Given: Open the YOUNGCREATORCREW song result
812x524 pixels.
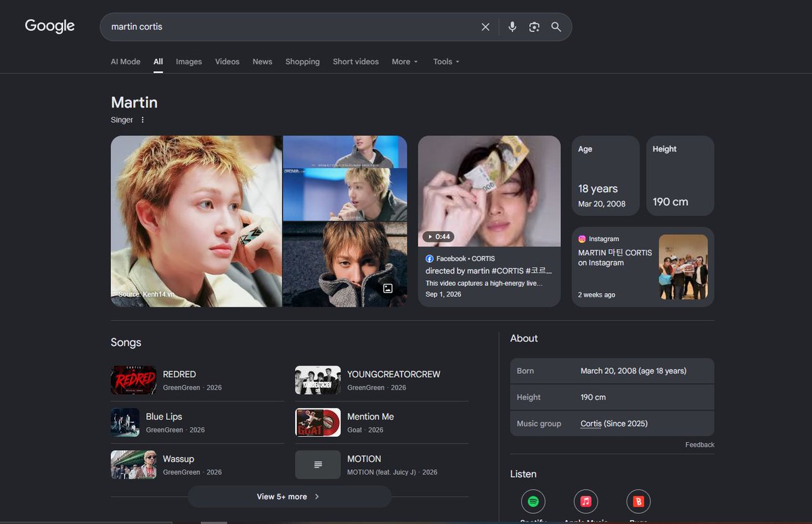Looking at the screenshot, I should click(382, 380).
